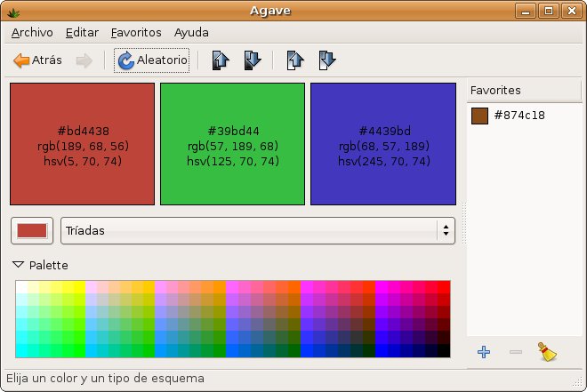Clear favorites using the broom icon

coord(547,352)
